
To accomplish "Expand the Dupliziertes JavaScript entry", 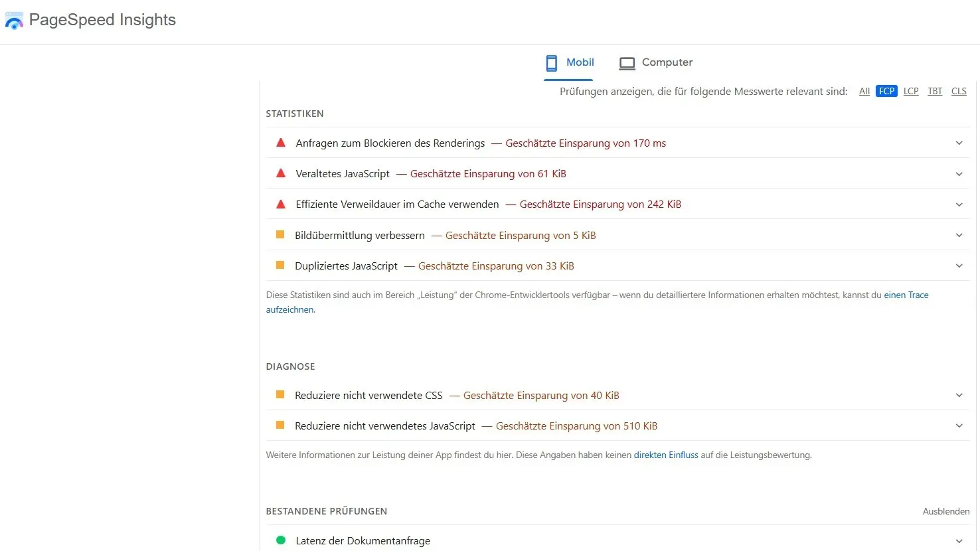I will [x=959, y=265].
